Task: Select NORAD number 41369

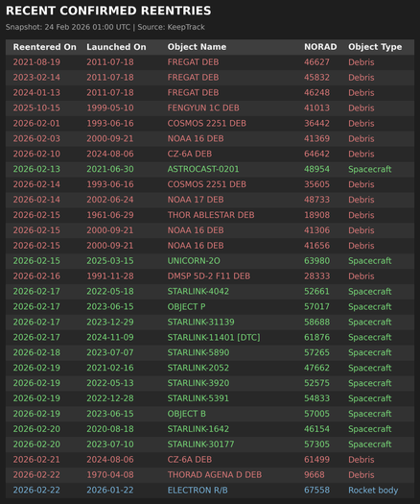Action: pyautogui.click(x=316, y=138)
